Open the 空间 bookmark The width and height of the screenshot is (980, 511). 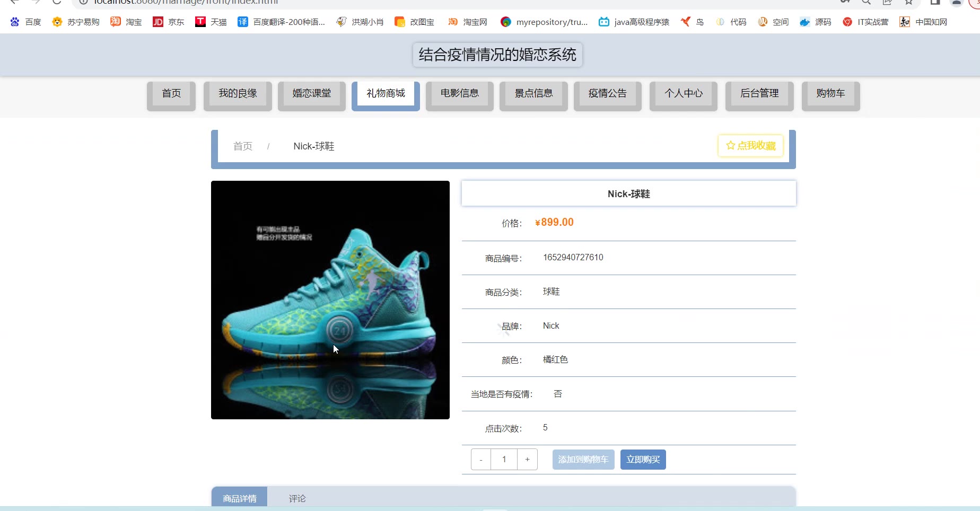pyautogui.click(x=773, y=22)
